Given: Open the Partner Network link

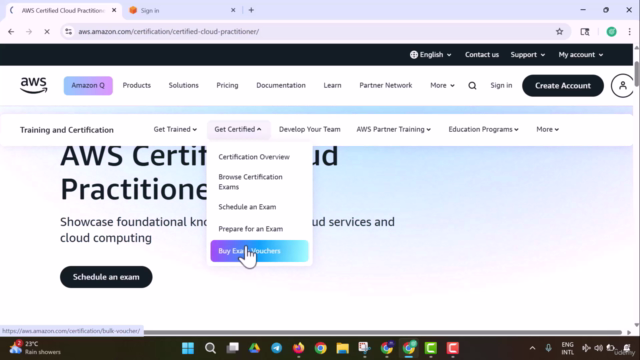Looking at the screenshot, I should point(386,85).
